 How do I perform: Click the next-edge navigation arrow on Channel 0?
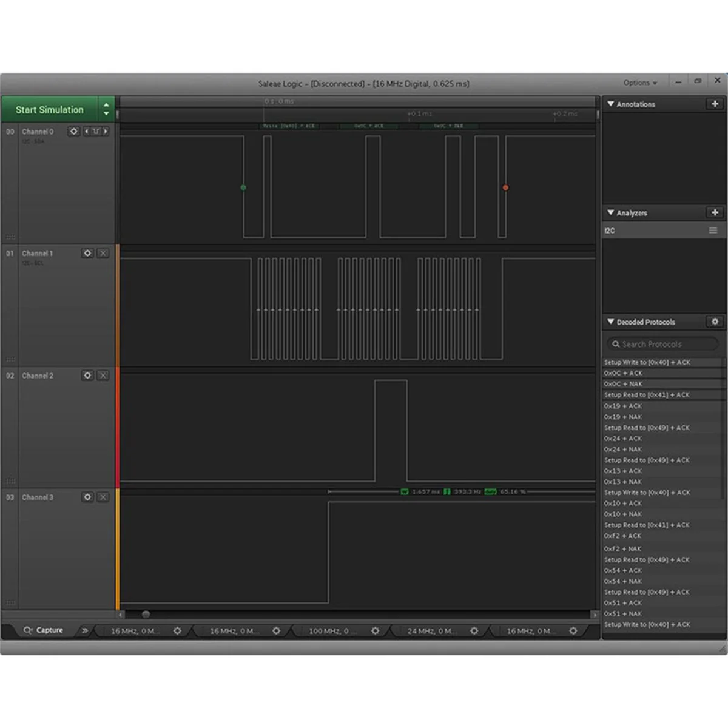(x=104, y=132)
